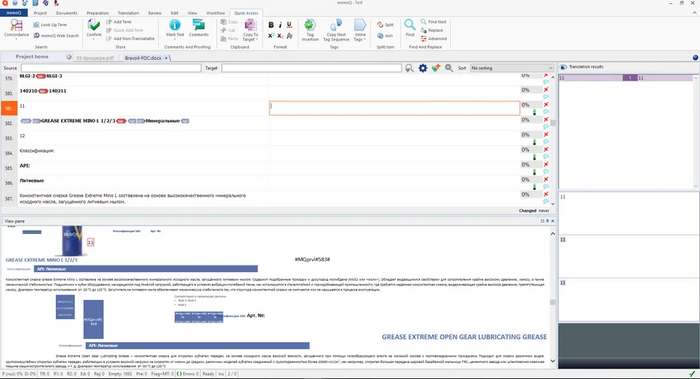700x379 pixels.
Task: Click Add Term in Store group
Action: tap(119, 22)
